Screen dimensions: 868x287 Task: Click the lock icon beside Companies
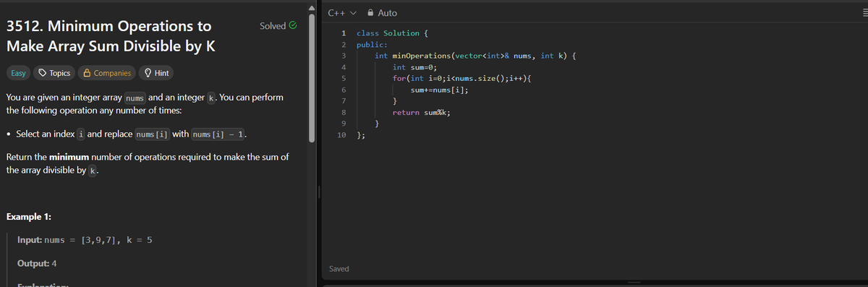tap(87, 73)
